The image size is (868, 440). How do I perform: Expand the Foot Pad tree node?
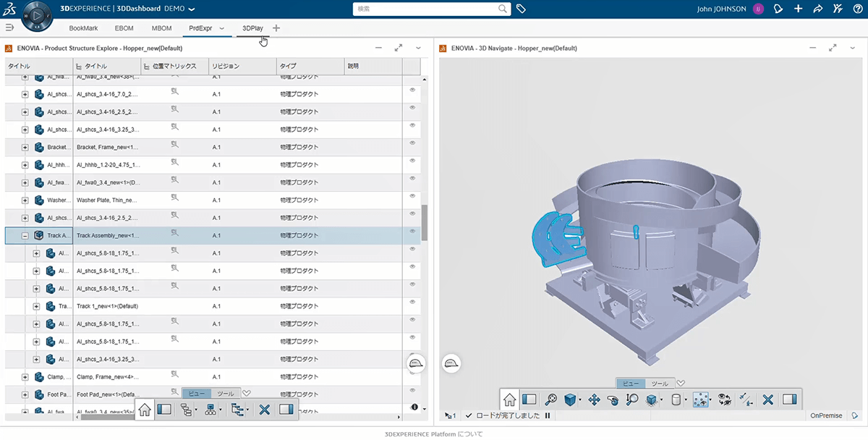(25, 394)
